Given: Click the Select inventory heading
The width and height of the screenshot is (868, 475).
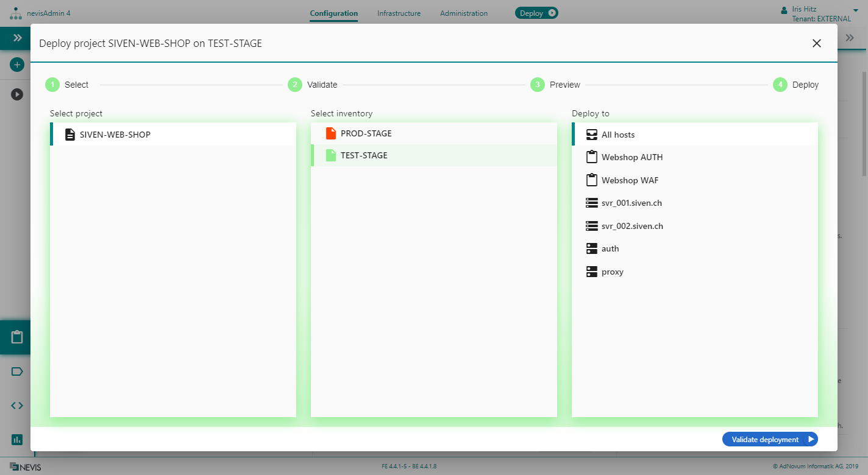Looking at the screenshot, I should click(x=341, y=113).
